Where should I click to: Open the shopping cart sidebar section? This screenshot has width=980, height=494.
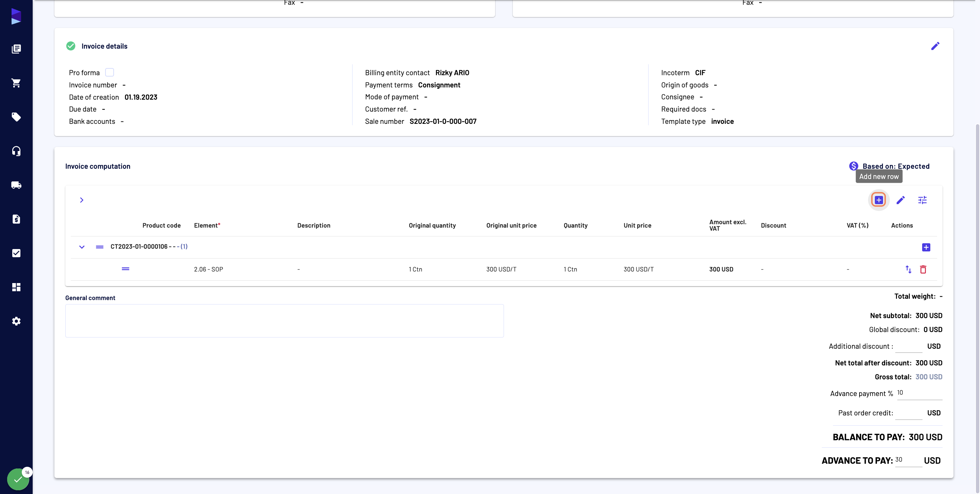pos(16,83)
